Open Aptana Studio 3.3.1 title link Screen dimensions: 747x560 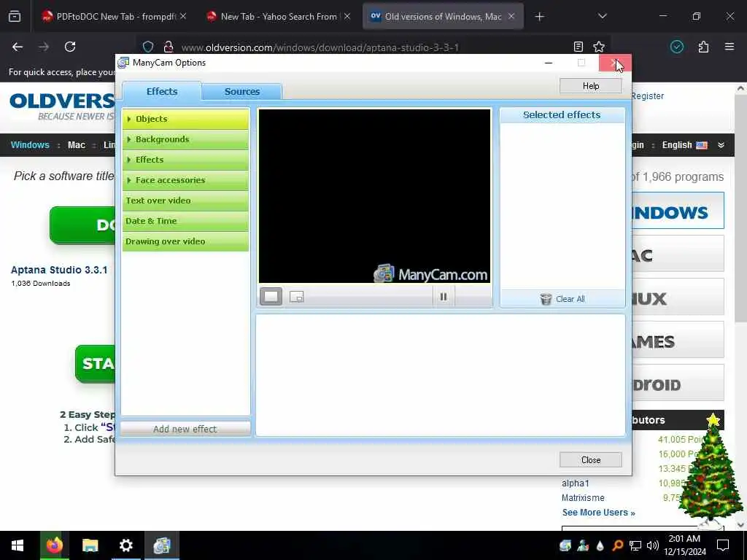pos(59,270)
